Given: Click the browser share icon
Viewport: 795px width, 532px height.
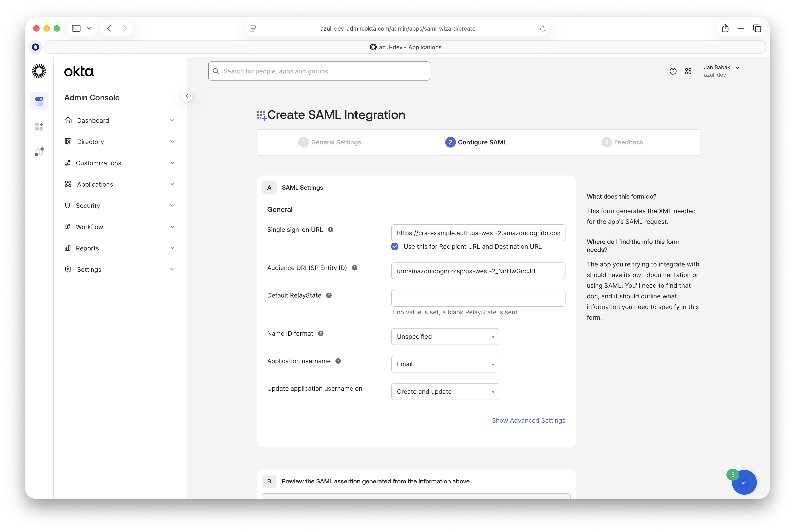Looking at the screenshot, I should (725, 28).
